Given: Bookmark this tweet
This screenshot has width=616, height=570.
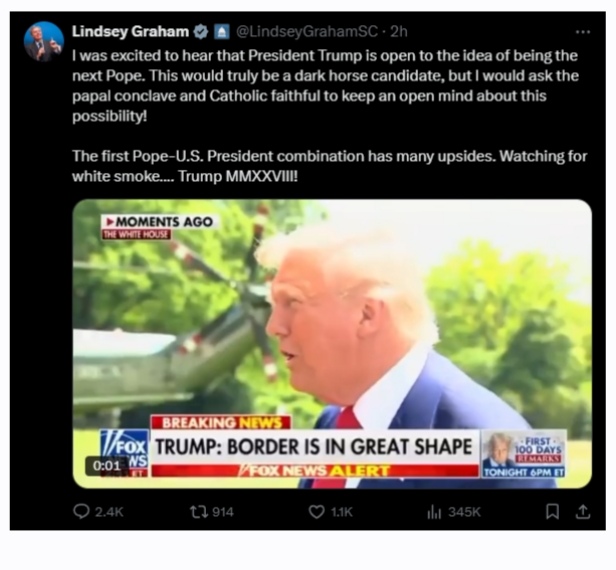Looking at the screenshot, I should [553, 511].
